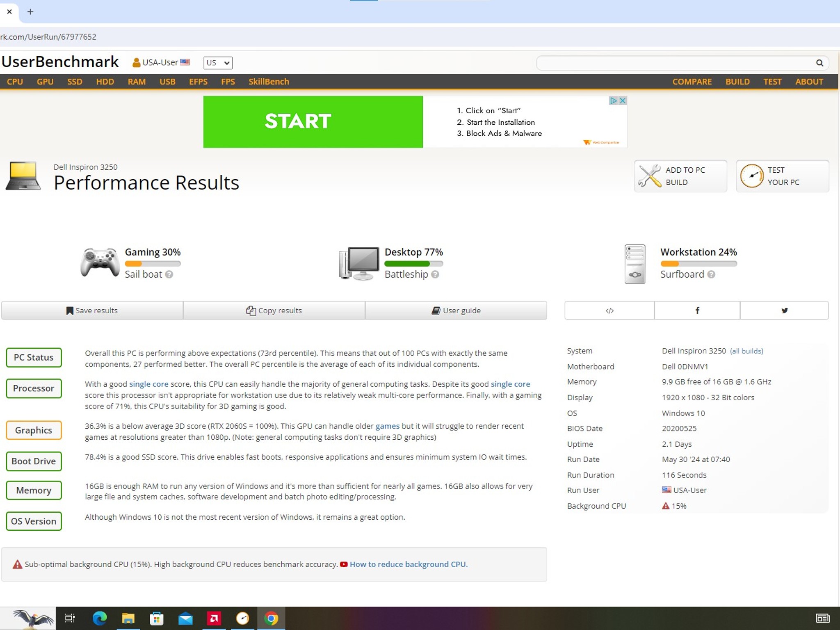Open help for Battleship rating
The height and width of the screenshot is (630, 840).
[435, 274]
